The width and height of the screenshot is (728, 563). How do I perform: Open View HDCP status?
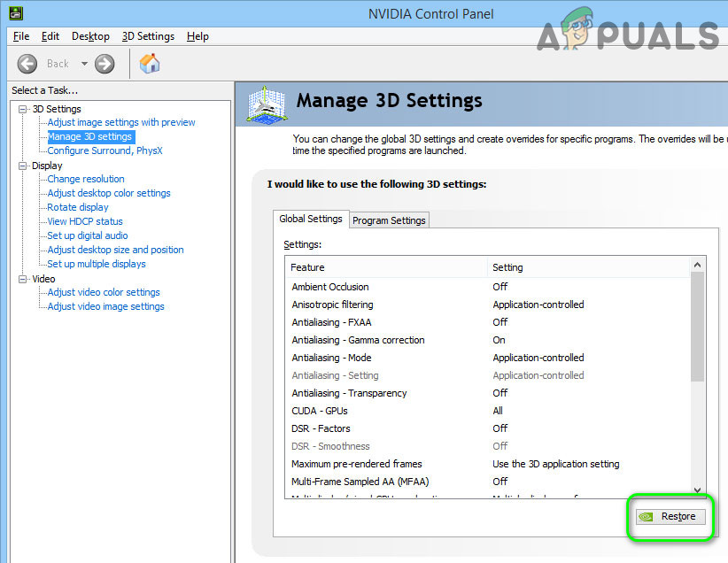(x=85, y=221)
